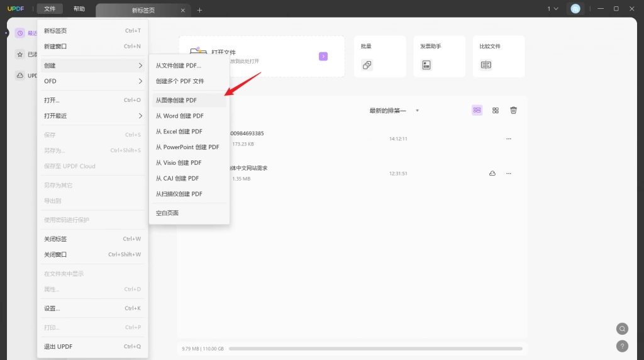Choose 从 CAJ 创建 PDF option
Viewport: 644px width, 360px height.
click(189, 178)
